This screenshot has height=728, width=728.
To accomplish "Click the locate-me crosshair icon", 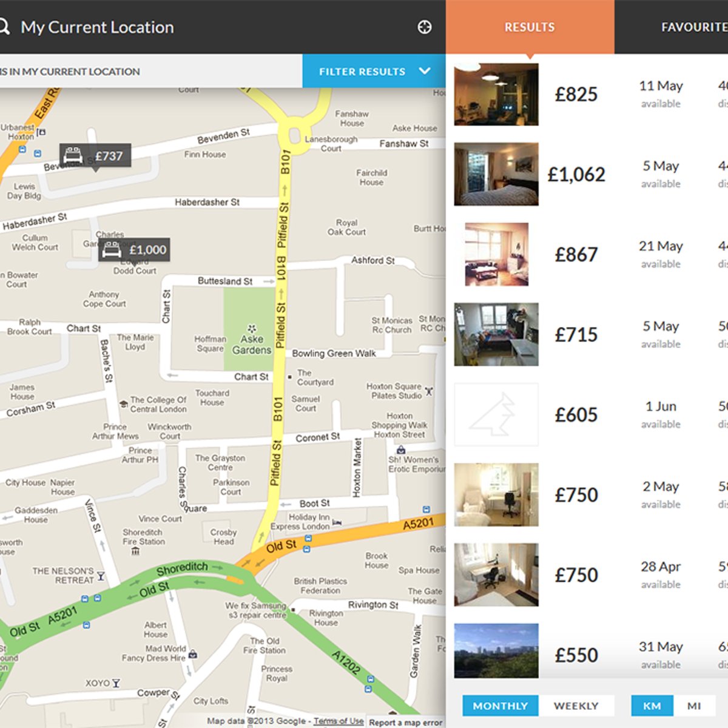I will 425,27.
